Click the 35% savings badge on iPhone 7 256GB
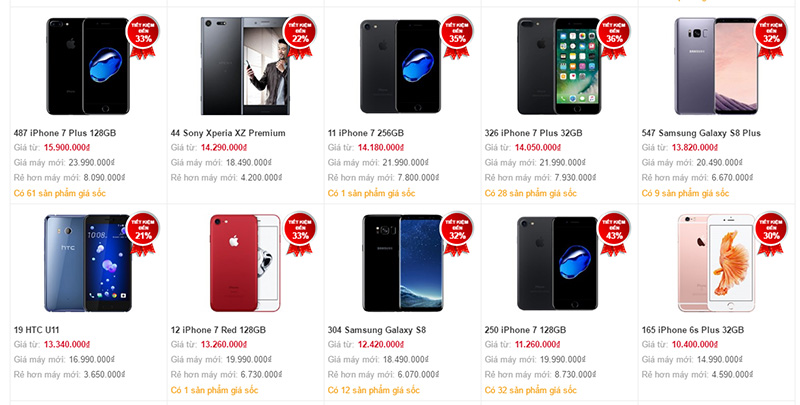The width and height of the screenshot is (800, 405). coord(457,36)
